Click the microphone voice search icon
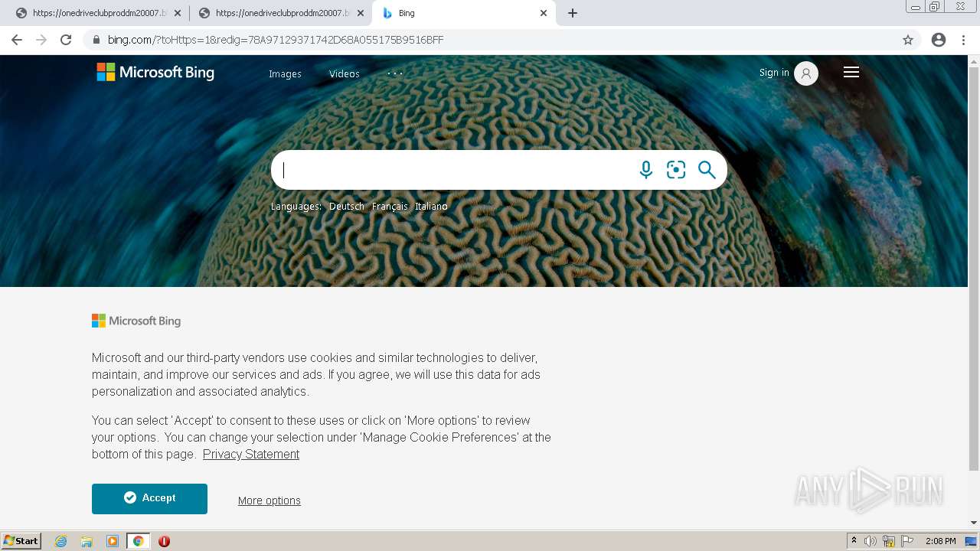Screen dimensions: 980x551 pyautogui.click(x=646, y=170)
